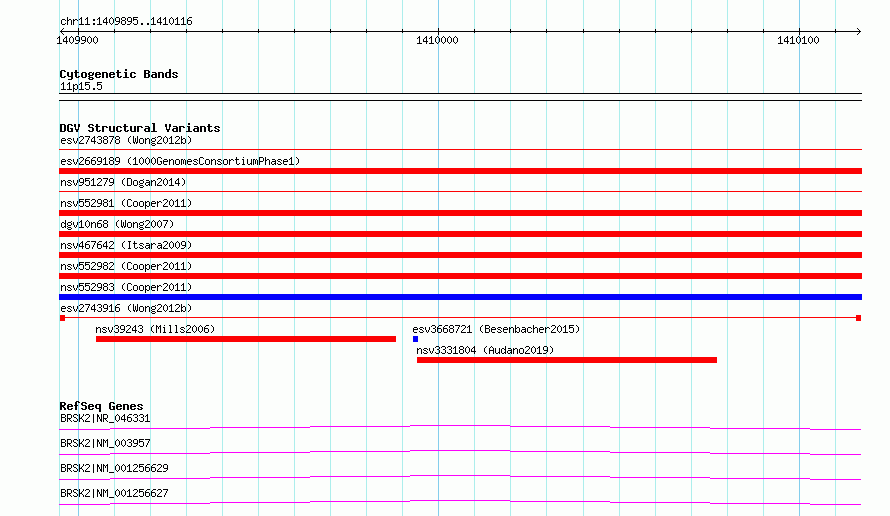Open variant nsv552983 (Cooper2011) label

coord(126,287)
